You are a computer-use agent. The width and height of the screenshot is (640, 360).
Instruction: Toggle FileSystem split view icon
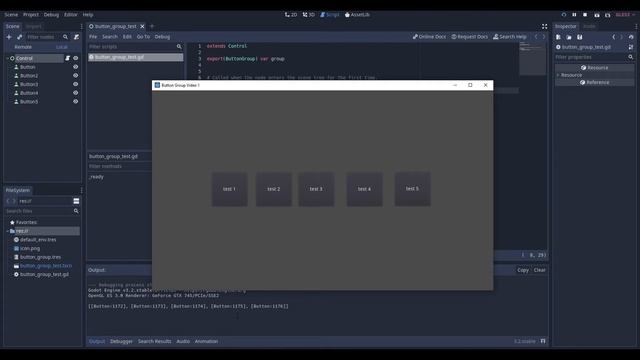click(76, 201)
